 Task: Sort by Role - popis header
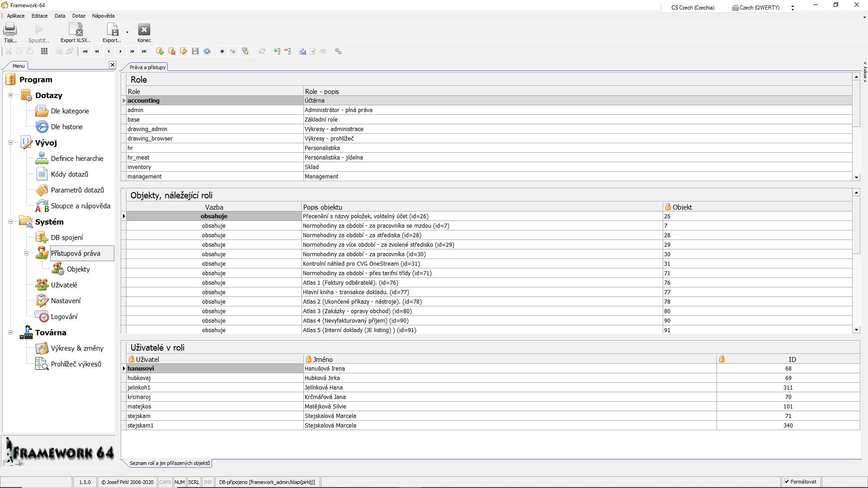point(578,92)
